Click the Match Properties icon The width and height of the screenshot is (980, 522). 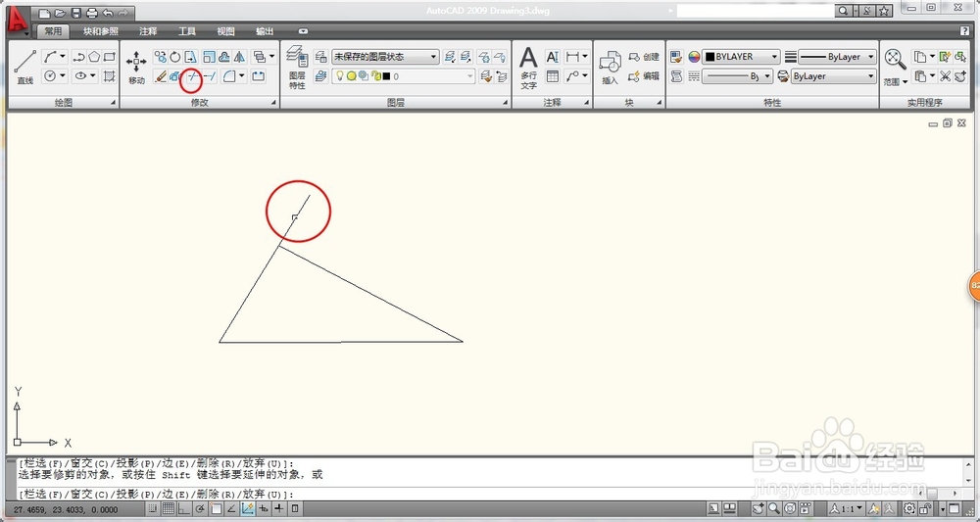click(676, 57)
